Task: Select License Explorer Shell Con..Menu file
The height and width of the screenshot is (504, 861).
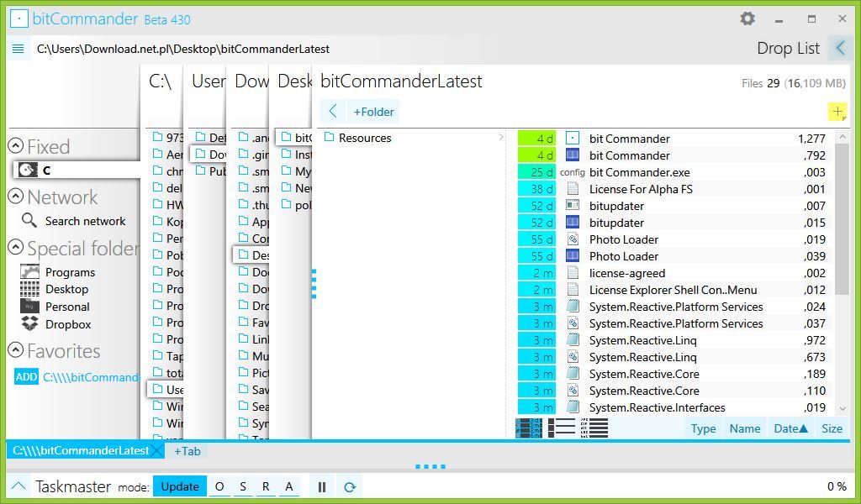Action: pyautogui.click(x=675, y=290)
